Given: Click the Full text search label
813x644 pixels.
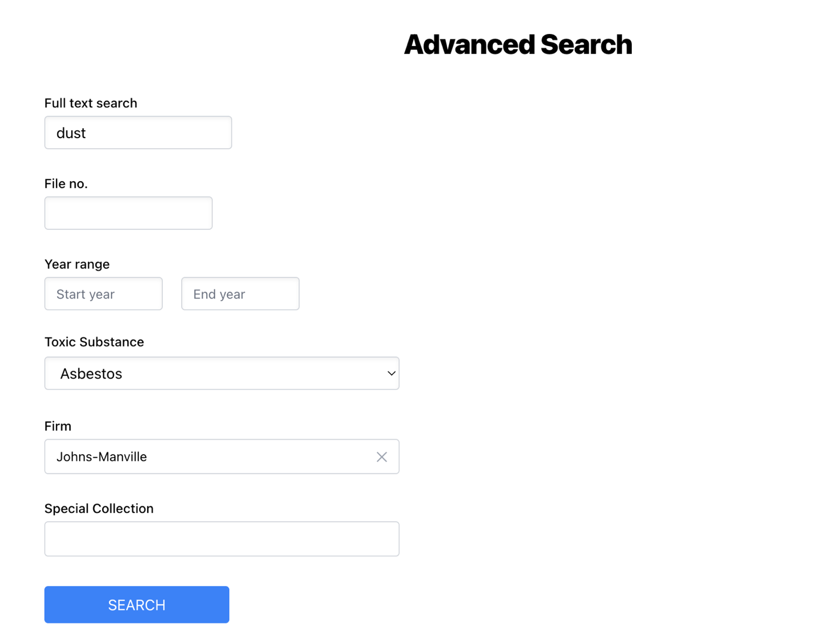Looking at the screenshot, I should point(91,103).
